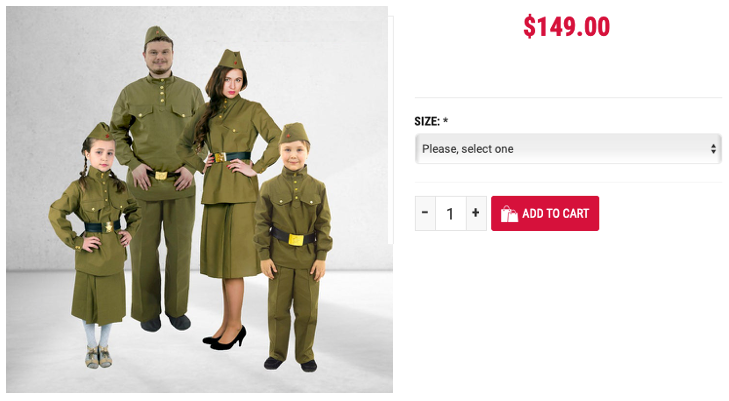729x401 pixels.
Task: Click the boy in the product photo
Action: click(293, 246)
